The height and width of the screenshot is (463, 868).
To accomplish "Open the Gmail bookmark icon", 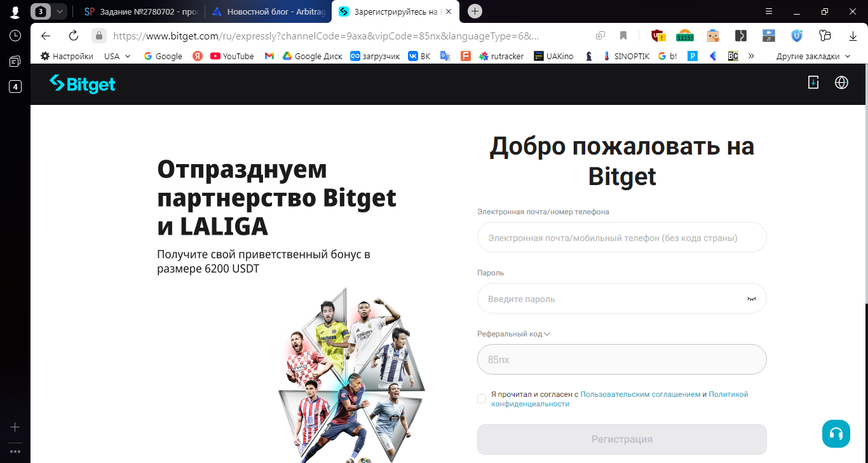I will pos(269,56).
